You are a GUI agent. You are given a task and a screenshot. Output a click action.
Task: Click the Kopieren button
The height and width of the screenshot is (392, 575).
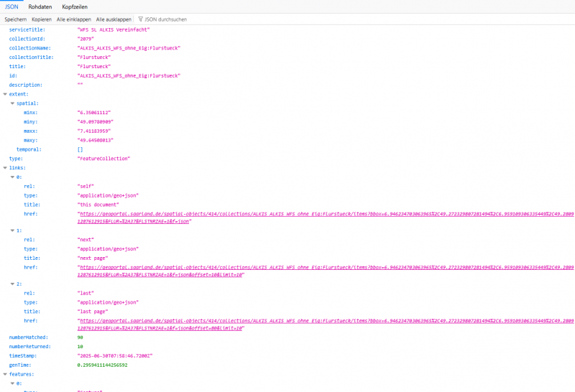point(42,19)
